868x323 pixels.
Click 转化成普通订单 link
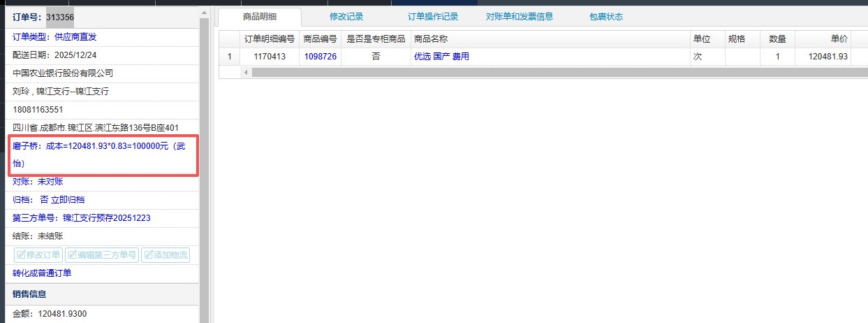[x=42, y=273]
